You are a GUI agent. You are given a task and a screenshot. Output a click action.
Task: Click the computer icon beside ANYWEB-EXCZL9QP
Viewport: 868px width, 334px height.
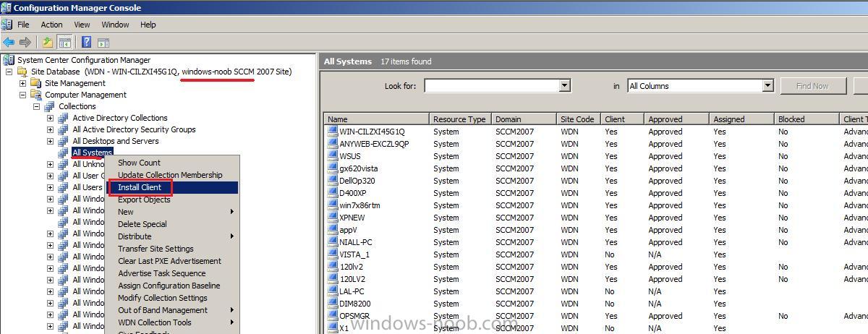333,144
